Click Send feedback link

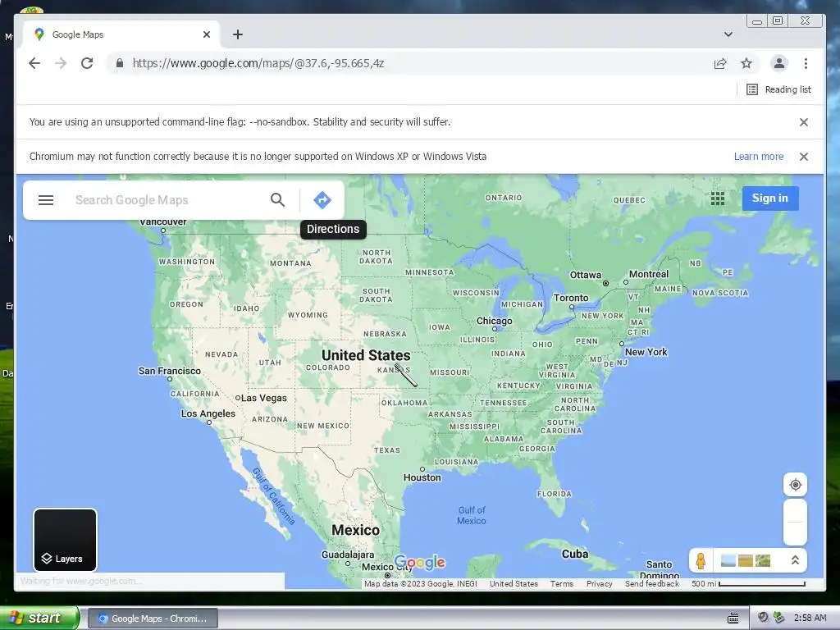point(651,584)
